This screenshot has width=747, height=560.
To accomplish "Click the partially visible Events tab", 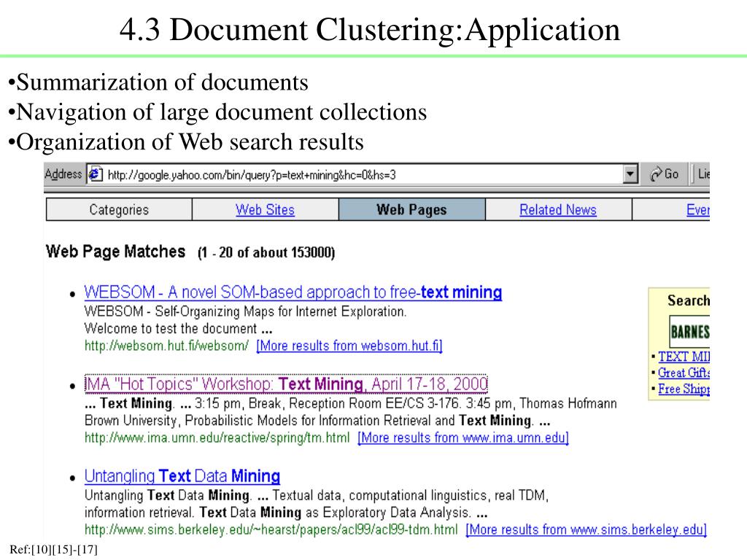I will tap(698, 209).
